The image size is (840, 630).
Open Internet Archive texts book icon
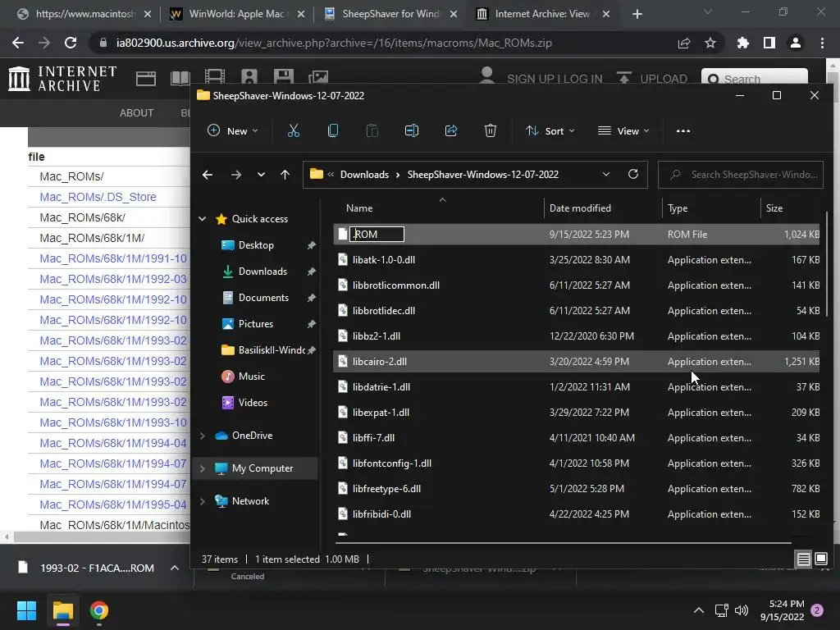click(x=180, y=78)
